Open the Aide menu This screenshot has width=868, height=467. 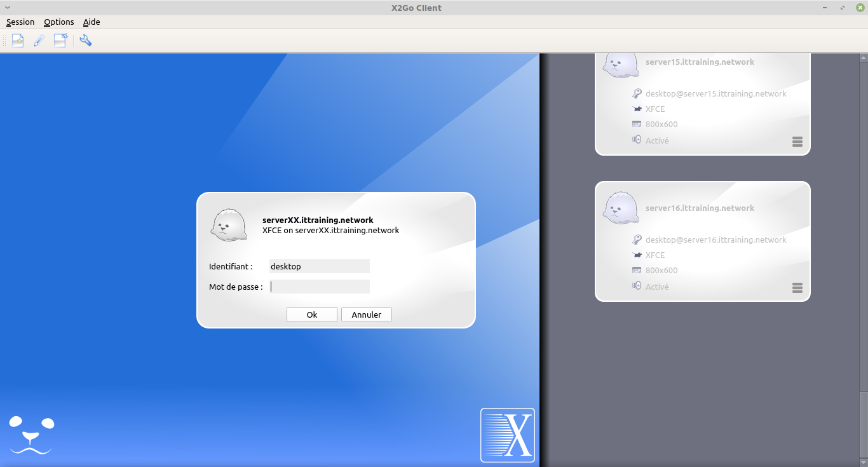point(92,22)
